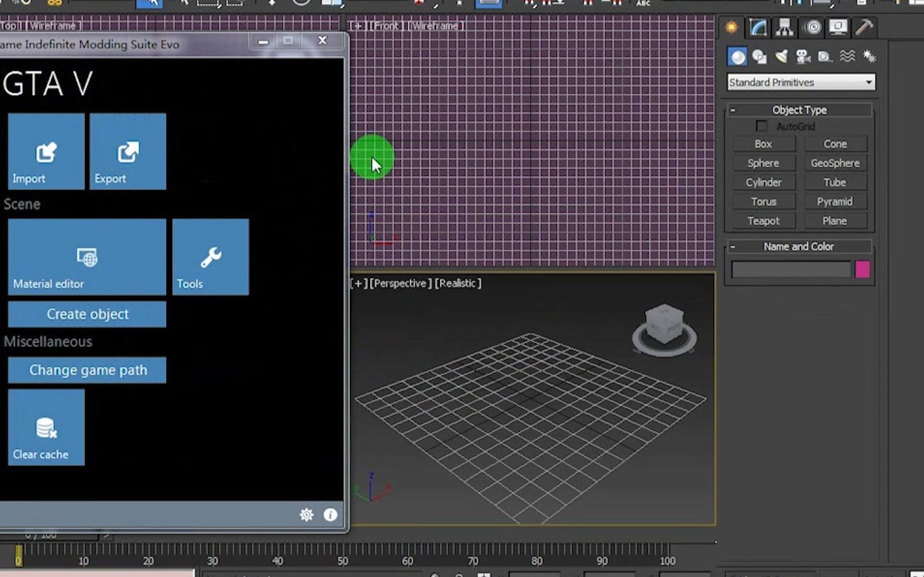
Task: Switch to the Hierarchy command panel tab
Action: pos(785,27)
